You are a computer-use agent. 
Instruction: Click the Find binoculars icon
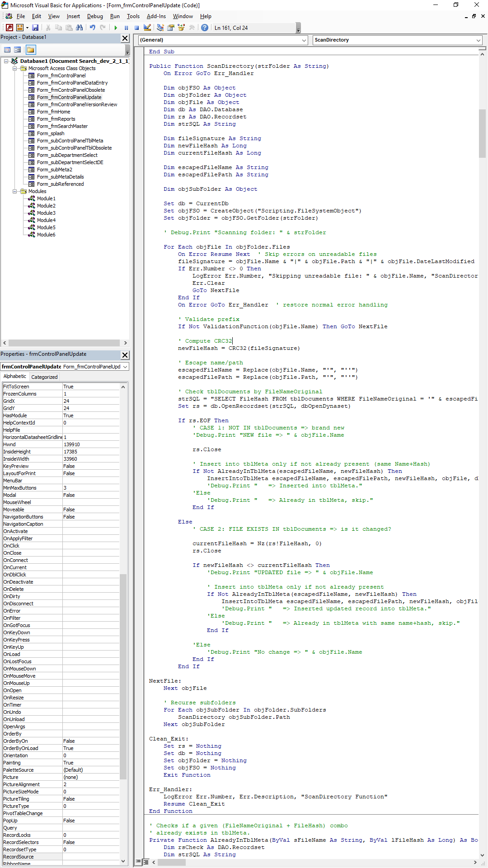coord(80,28)
